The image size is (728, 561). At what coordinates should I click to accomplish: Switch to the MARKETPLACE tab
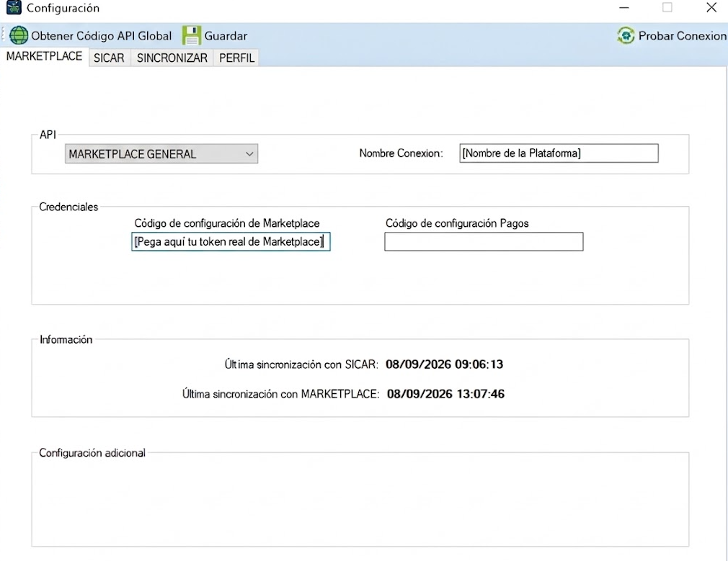[x=44, y=57]
